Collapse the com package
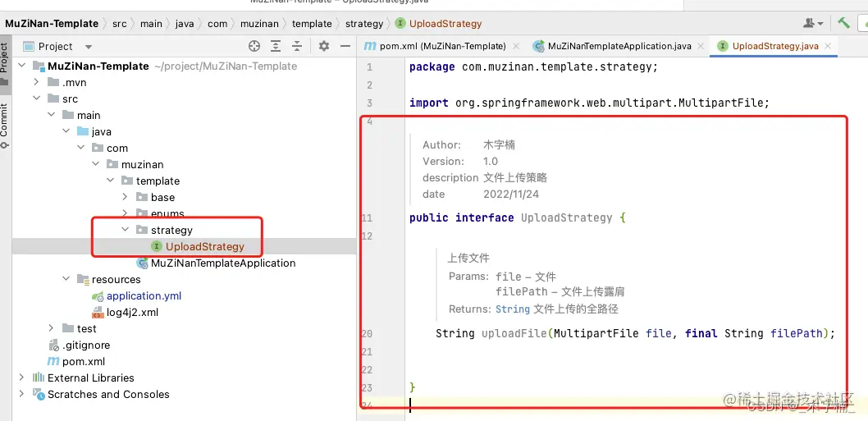Viewport: 868px width, 421px height. [x=81, y=148]
